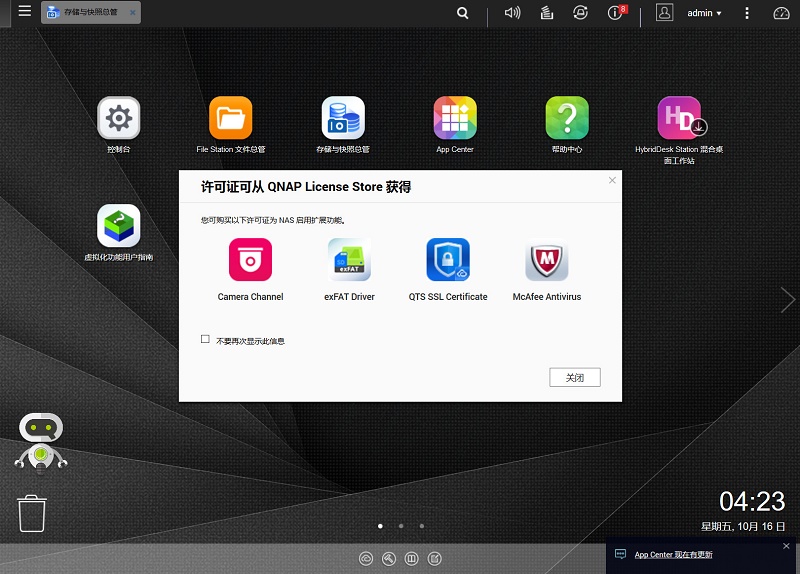Image resolution: width=800 pixels, height=574 pixels.
Task: Open the main hamburger menu
Action: (x=25, y=12)
